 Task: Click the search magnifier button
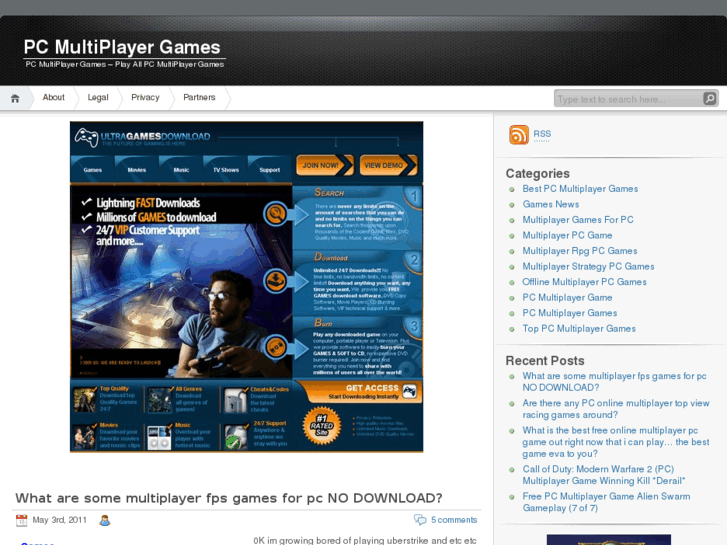[x=710, y=98]
